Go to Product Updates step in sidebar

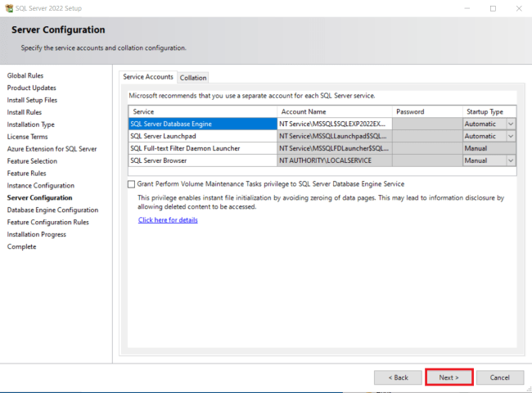pyautogui.click(x=32, y=88)
